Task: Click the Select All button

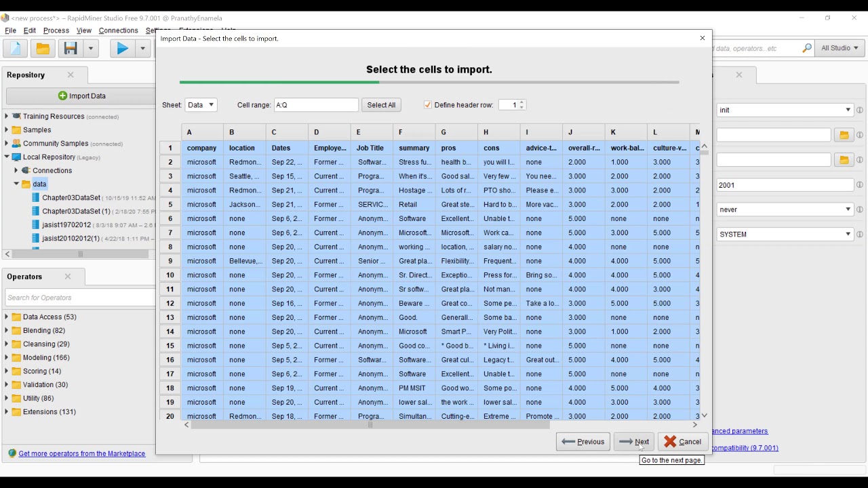Action: (381, 105)
